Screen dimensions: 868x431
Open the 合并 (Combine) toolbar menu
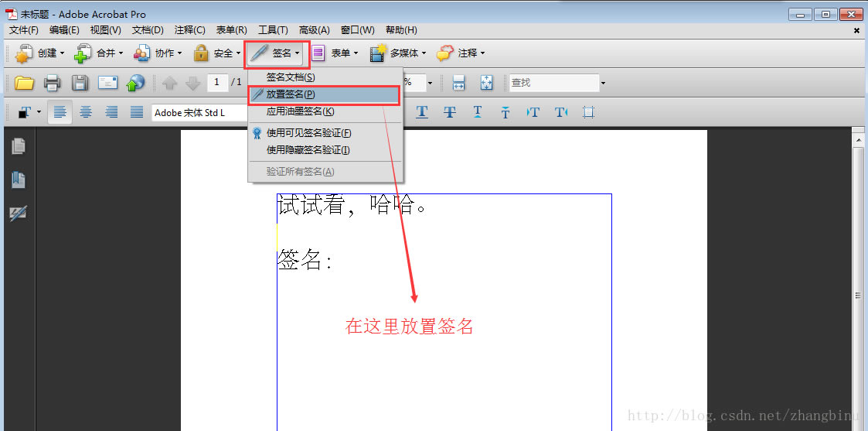[98, 53]
